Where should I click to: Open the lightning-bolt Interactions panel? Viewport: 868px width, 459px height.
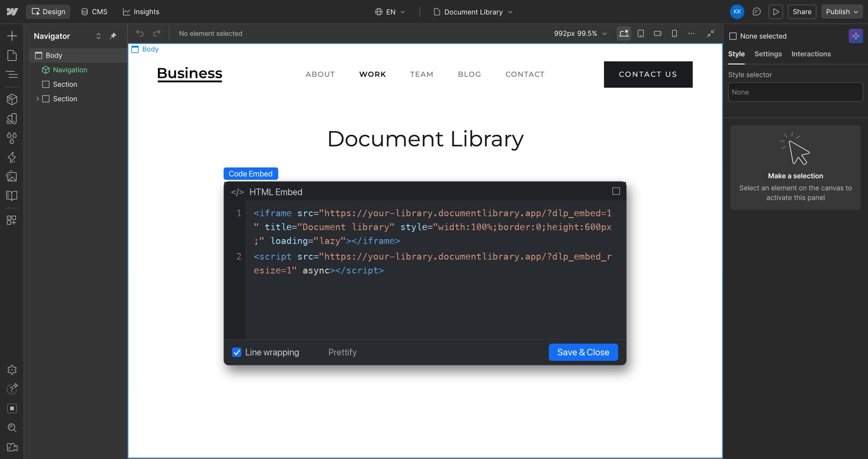tap(12, 157)
